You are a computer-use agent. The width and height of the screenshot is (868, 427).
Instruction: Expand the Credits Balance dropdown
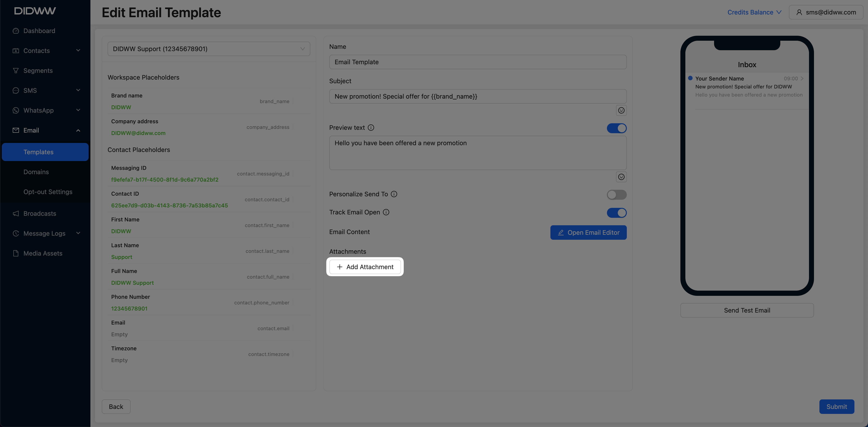(x=754, y=12)
